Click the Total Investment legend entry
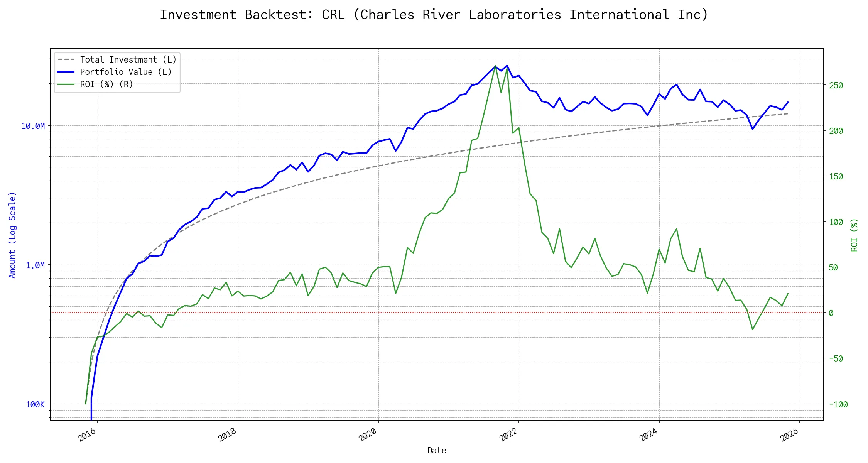Viewport: 868px width, 463px height. coord(128,60)
